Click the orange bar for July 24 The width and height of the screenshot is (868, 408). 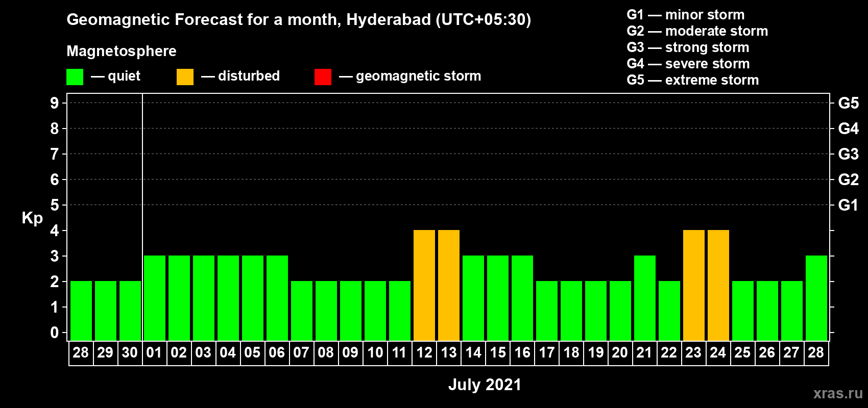pos(718,285)
